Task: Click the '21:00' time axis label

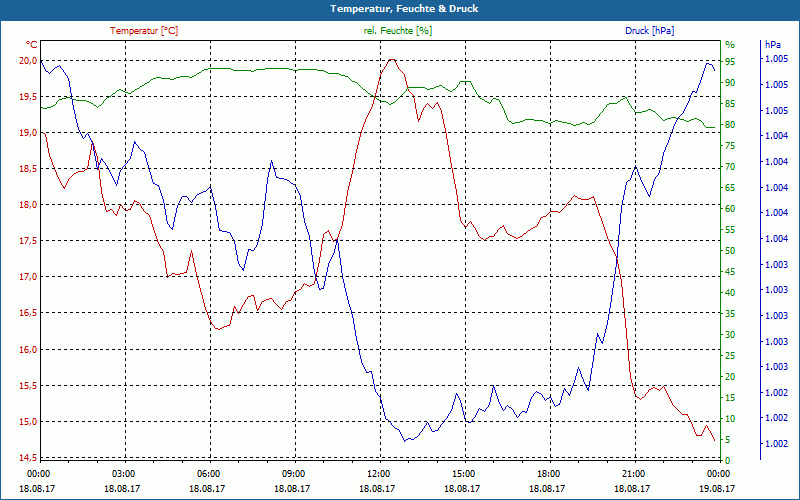Action: click(x=633, y=473)
